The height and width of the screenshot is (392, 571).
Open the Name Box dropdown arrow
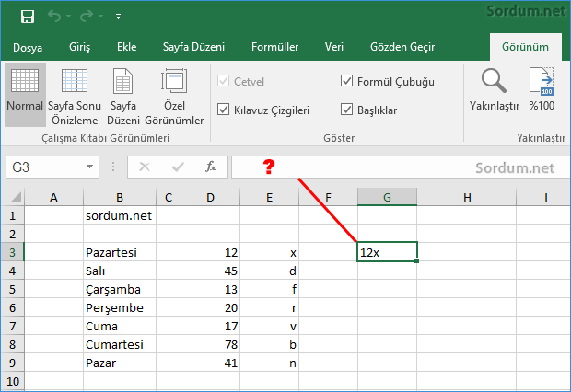[x=89, y=167]
